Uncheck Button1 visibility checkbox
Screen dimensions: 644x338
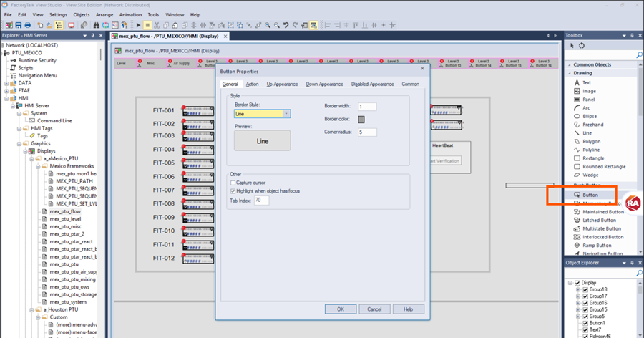point(585,323)
